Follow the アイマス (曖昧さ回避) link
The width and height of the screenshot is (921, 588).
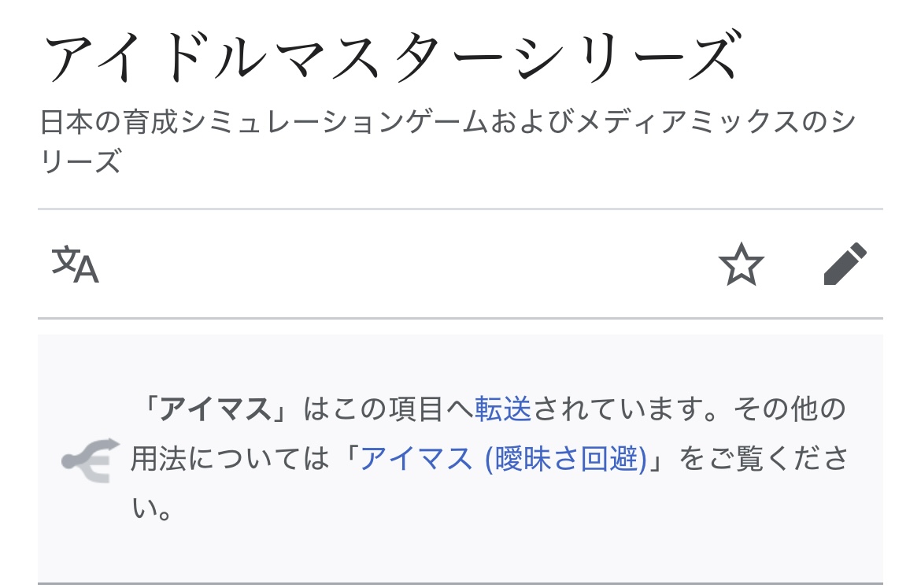click(x=503, y=458)
